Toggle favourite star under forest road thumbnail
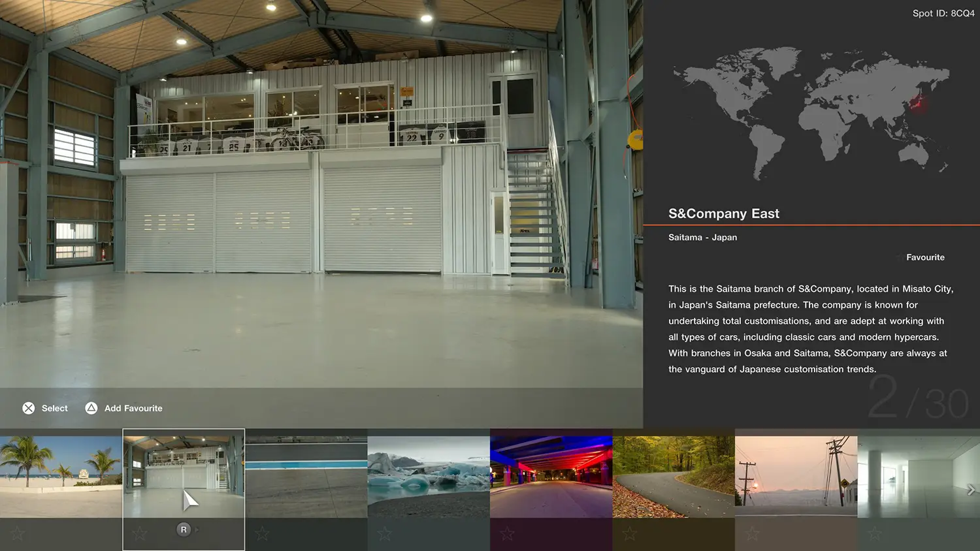Image resolution: width=980 pixels, height=551 pixels. coord(630,533)
